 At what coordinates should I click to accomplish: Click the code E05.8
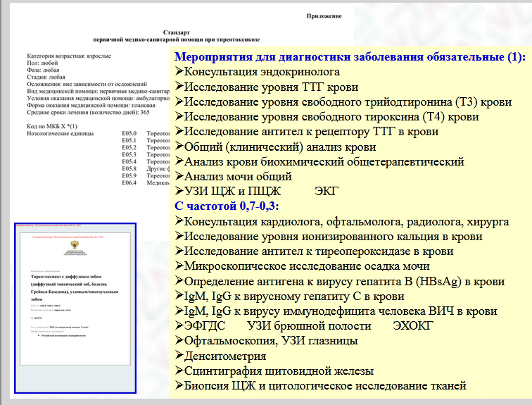pos(129,169)
